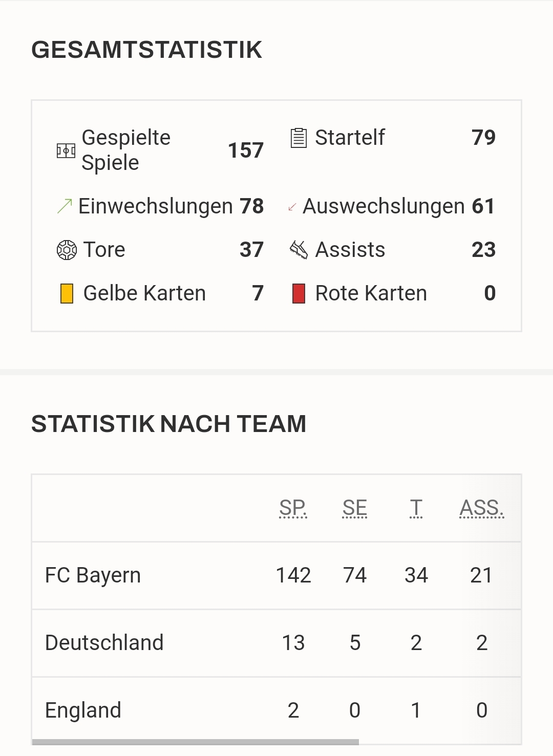Viewport: 553px width, 756px height.
Task: Click the small red arrow Auswechslungen icon
Action: [x=292, y=207]
